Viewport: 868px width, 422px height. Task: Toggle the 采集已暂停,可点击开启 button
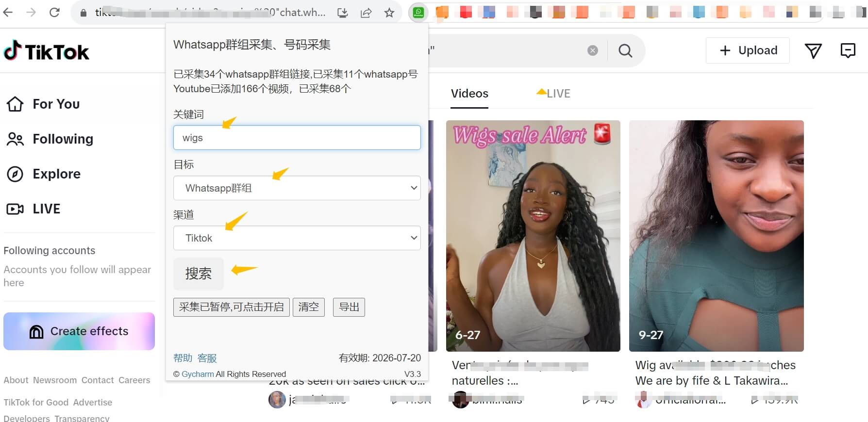pos(231,307)
